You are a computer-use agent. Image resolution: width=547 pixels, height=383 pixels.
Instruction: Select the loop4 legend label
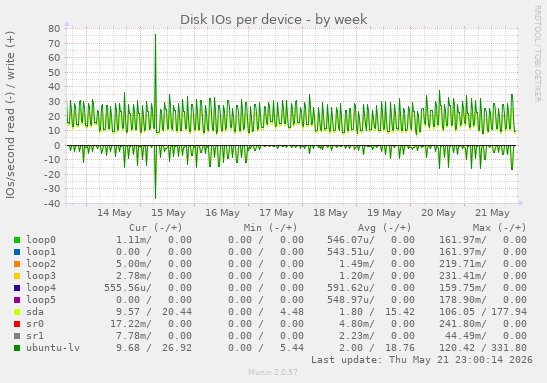point(41,288)
